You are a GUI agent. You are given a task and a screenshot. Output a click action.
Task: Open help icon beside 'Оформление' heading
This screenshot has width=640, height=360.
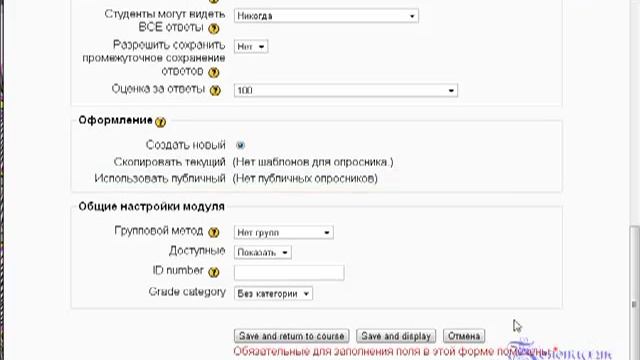click(x=160, y=122)
